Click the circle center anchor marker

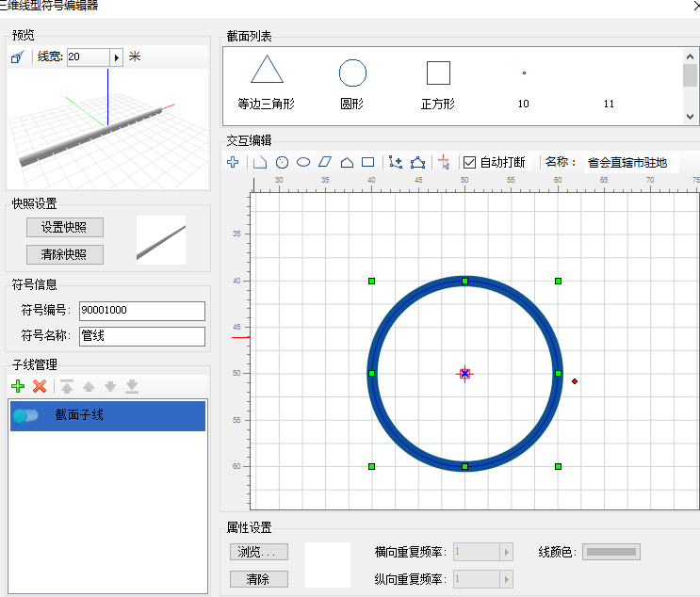(x=464, y=374)
